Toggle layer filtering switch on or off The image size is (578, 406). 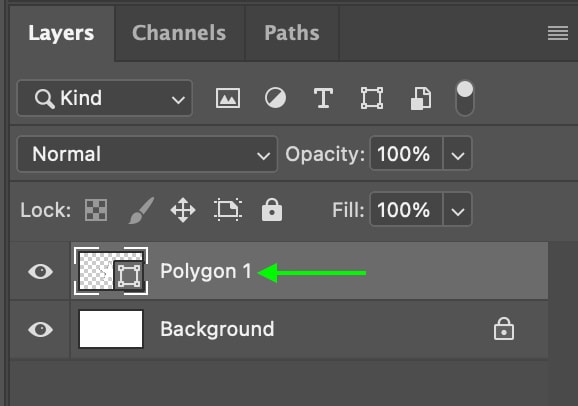pyautogui.click(x=465, y=98)
